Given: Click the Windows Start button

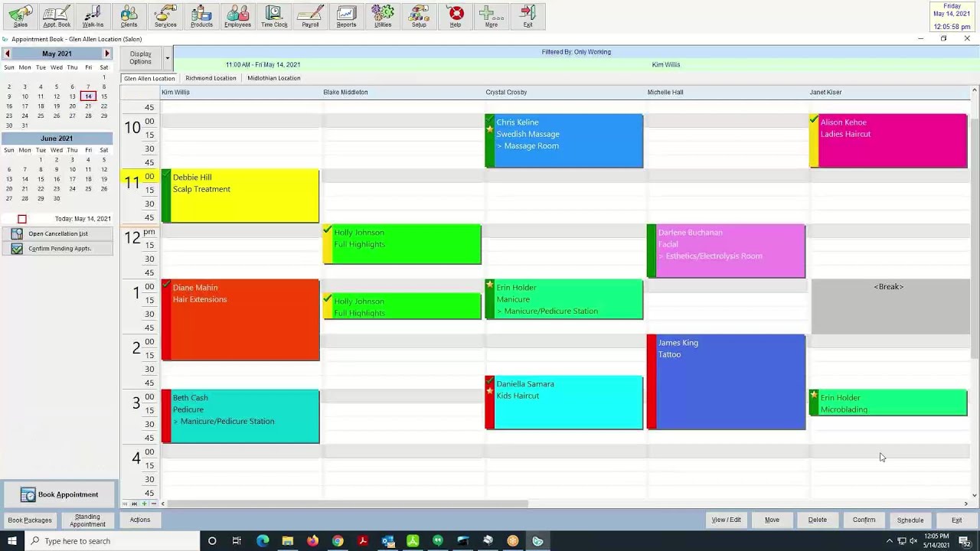Looking at the screenshot, I should point(13,541).
